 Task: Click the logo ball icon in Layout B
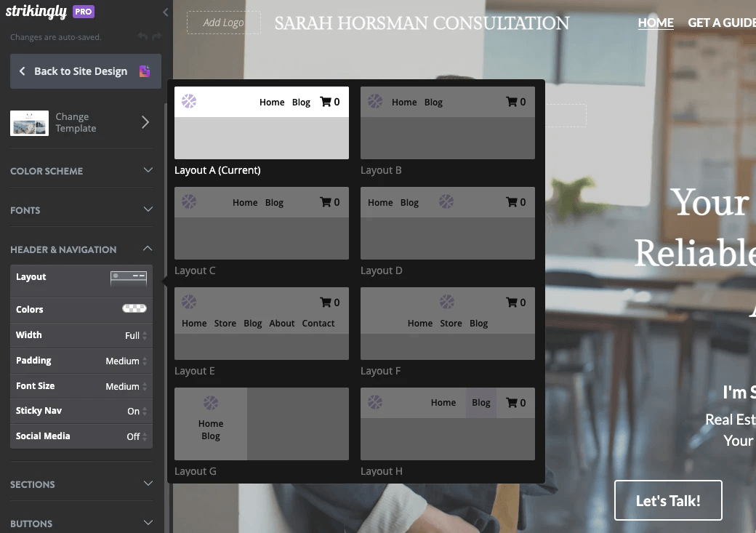click(x=375, y=101)
